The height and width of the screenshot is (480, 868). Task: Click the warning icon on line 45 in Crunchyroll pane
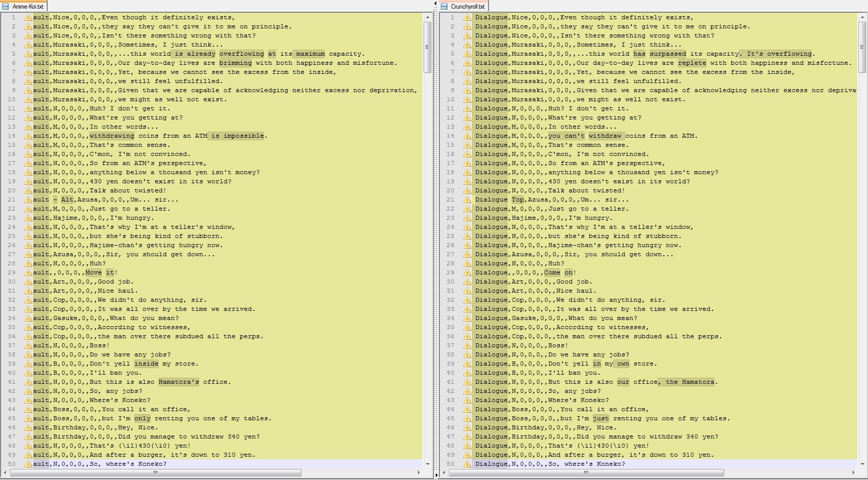(467, 418)
